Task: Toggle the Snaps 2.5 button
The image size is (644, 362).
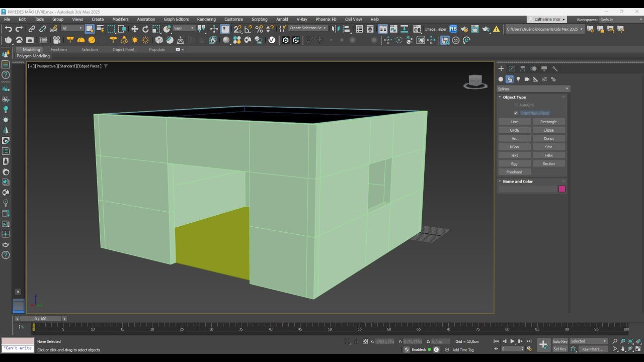Action: (237, 29)
